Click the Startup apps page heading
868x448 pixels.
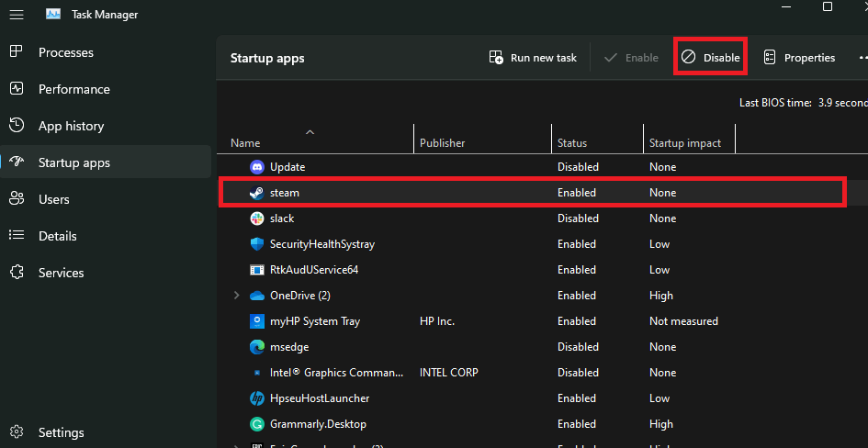click(267, 58)
